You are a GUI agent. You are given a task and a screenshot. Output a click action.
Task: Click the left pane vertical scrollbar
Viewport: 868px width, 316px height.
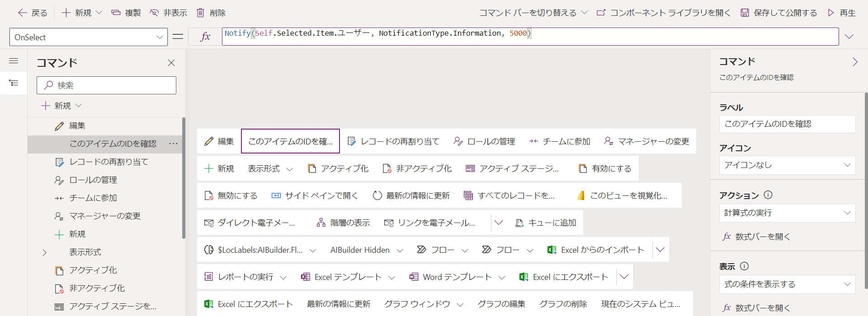coord(184,178)
